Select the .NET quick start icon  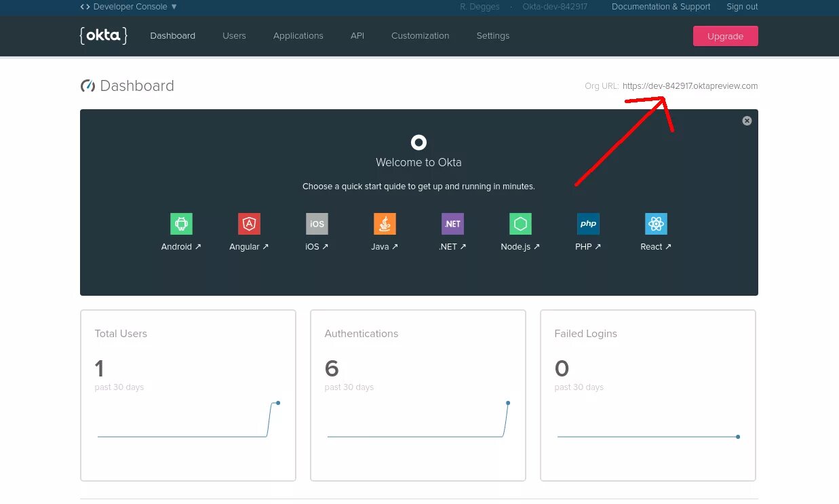pos(452,223)
